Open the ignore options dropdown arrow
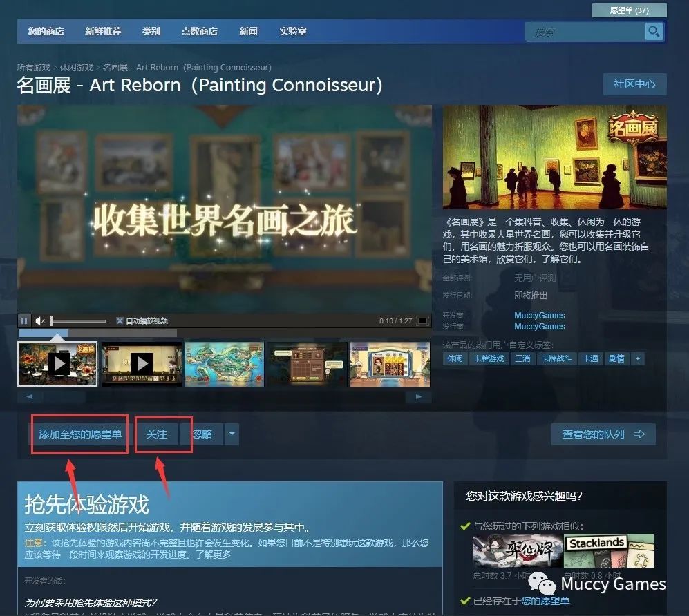 click(232, 434)
